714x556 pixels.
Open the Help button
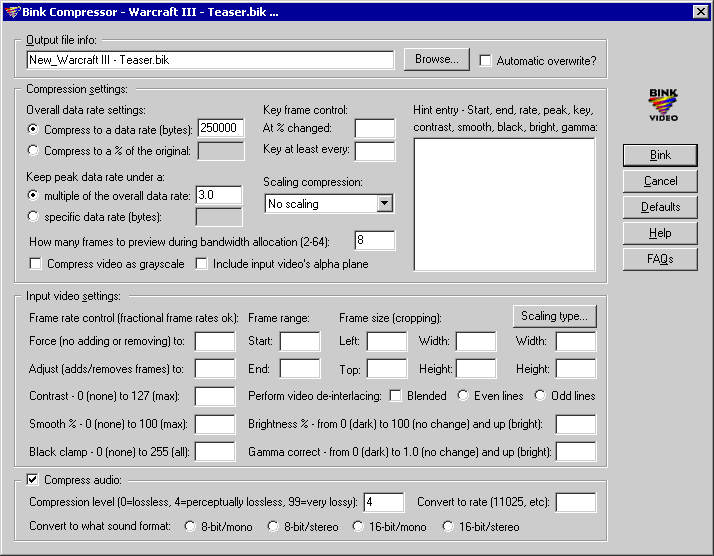tap(660, 233)
